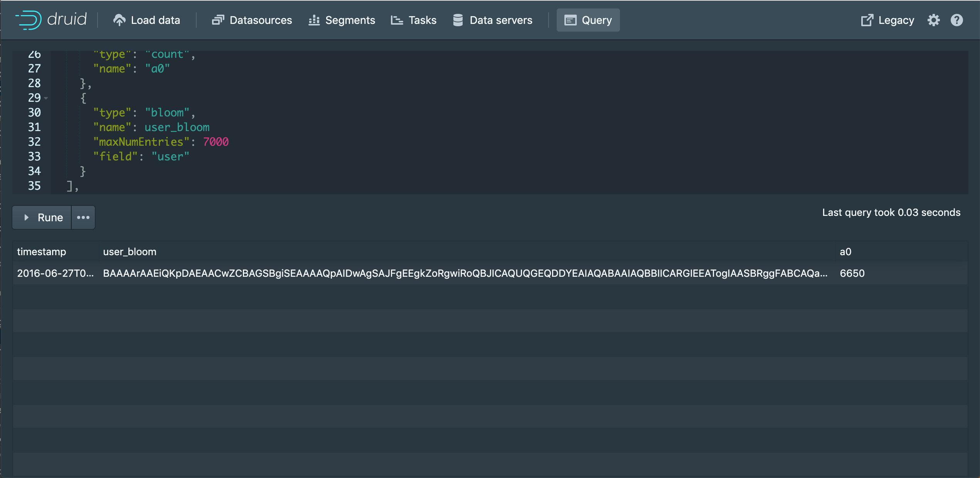
Task: Open settings gear menu
Action: 933,20
